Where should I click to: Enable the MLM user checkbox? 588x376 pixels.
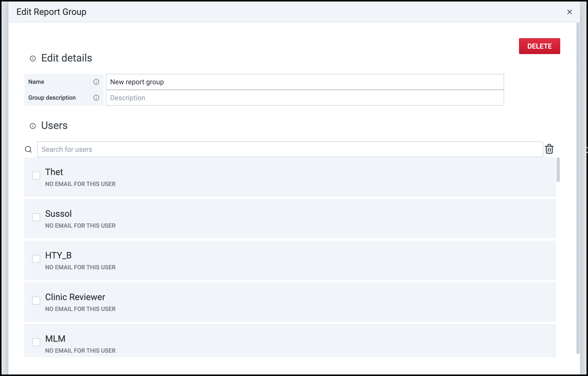point(36,342)
